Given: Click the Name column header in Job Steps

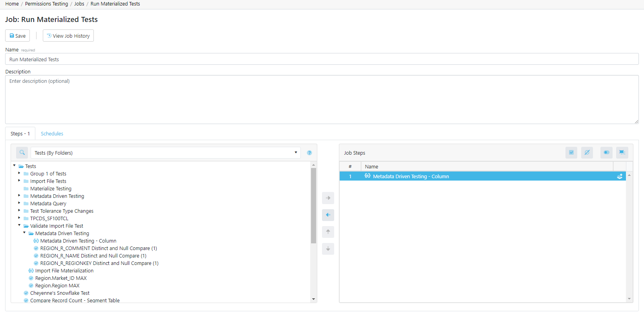Looking at the screenshot, I should coord(487,166).
